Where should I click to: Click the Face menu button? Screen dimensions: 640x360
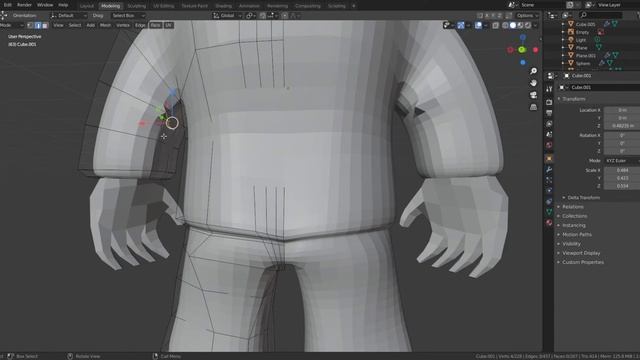pos(156,25)
